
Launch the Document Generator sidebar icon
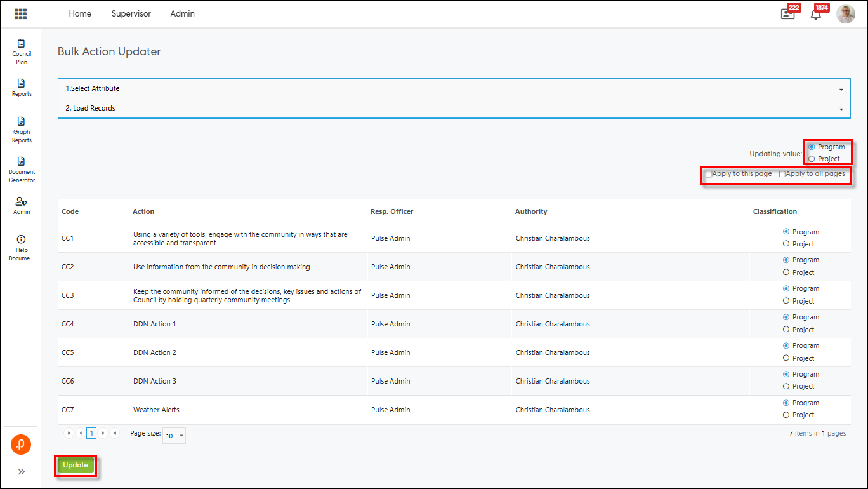[x=22, y=169]
